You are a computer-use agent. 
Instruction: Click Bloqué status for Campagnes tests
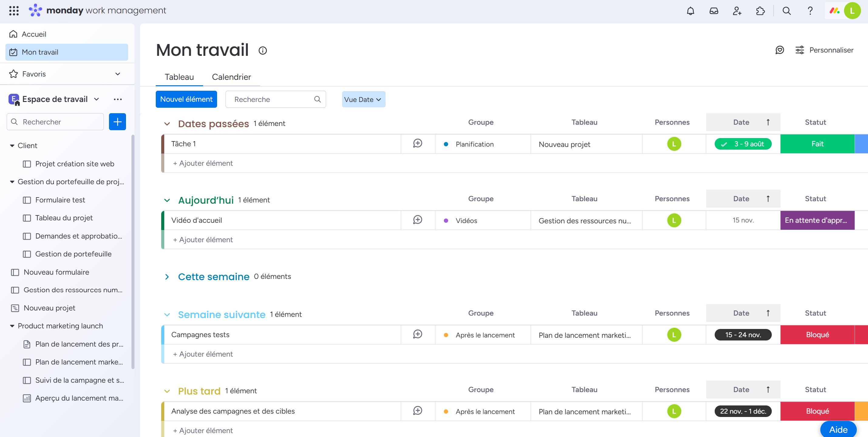click(x=817, y=334)
